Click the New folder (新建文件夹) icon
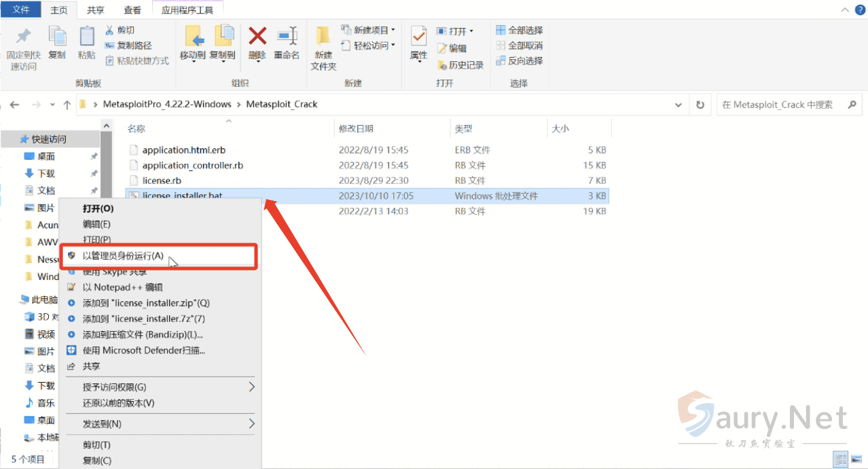The height and width of the screenshot is (469, 868). pos(323,48)
